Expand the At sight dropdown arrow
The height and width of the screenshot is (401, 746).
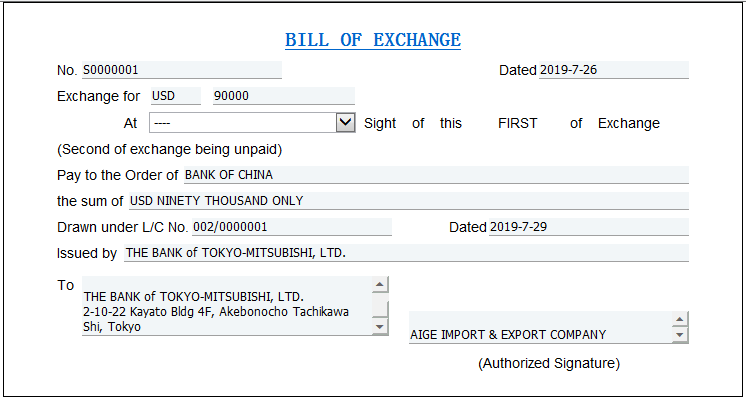(345, 122)
